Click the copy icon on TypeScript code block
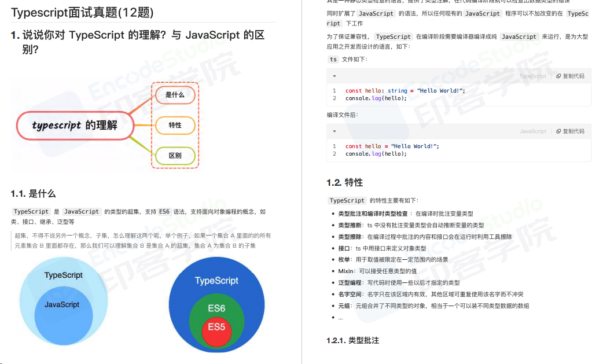603x364 pixels. [x=558, y=76]
